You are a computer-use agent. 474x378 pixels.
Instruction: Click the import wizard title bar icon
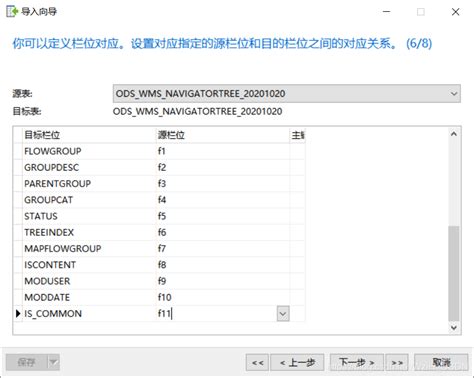pos(12,12)
